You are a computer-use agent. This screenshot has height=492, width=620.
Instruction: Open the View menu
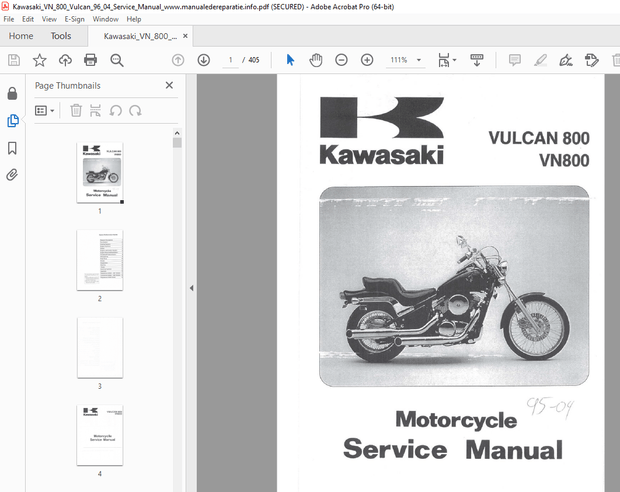click(x=49, y=19)
